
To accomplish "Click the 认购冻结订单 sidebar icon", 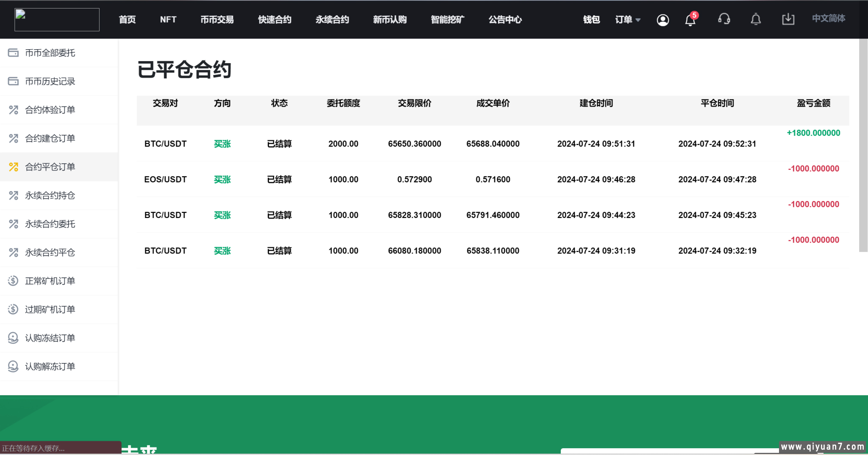I will tap(13, 338).
